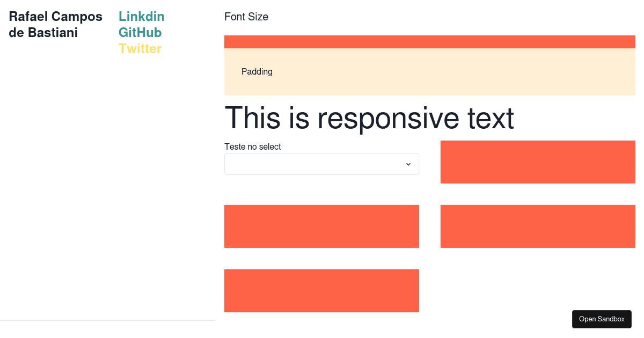Open the Linkdin profile link
Screen dimensions: 644x338
[142, 17]
